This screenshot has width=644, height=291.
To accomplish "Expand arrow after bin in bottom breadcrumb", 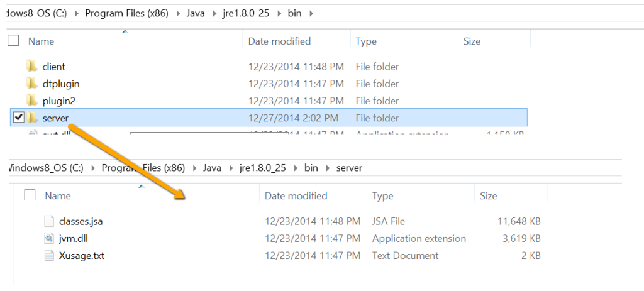I will click(327, 168).
